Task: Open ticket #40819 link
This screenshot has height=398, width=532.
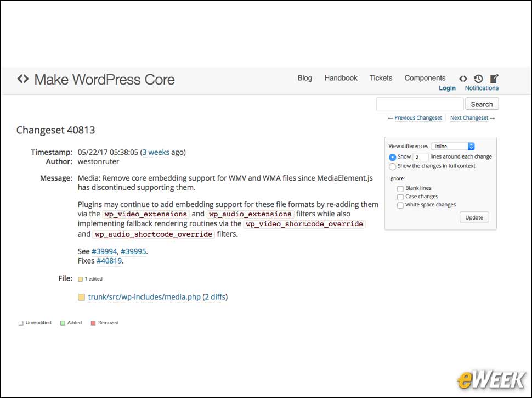Action: [x=109, y=261]
